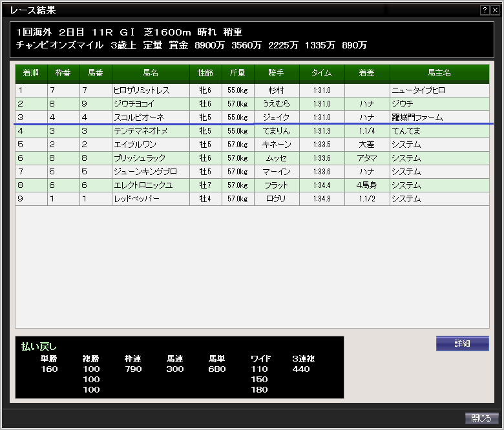Sort by 着順 column header

31,74
